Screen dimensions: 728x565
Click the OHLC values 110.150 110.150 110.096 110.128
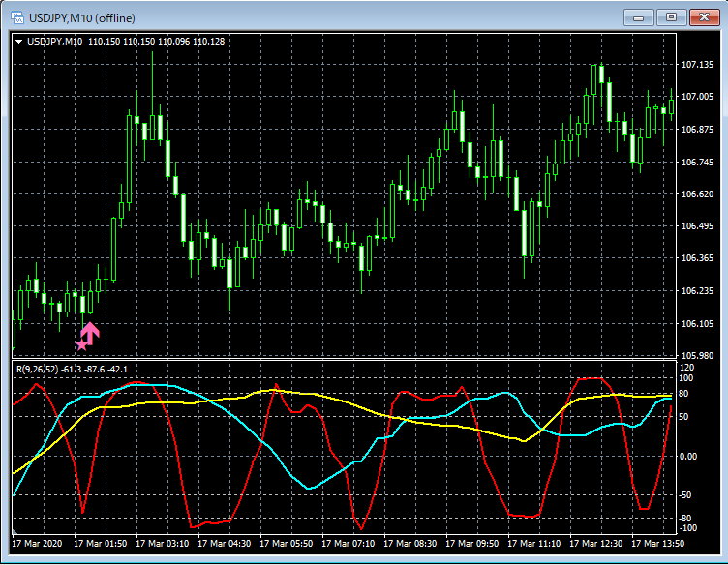(x=157, y=42)
